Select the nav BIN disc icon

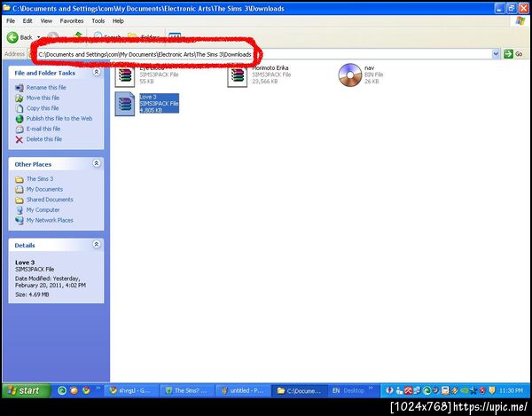(349, 75)
